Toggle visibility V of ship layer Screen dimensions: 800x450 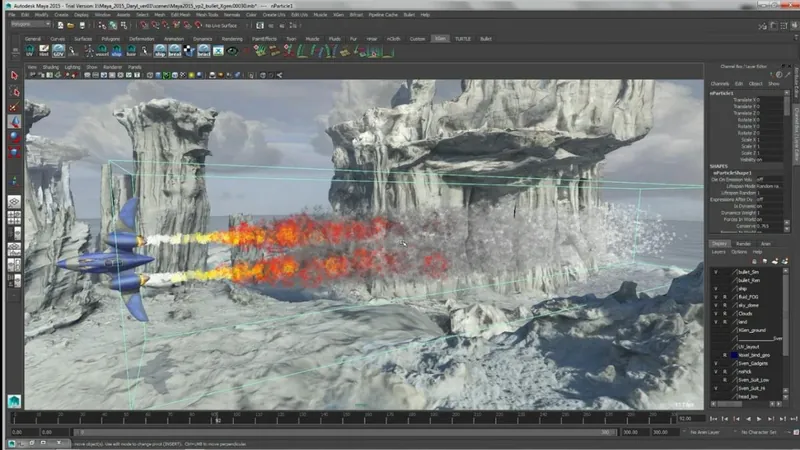click(716, 289)
